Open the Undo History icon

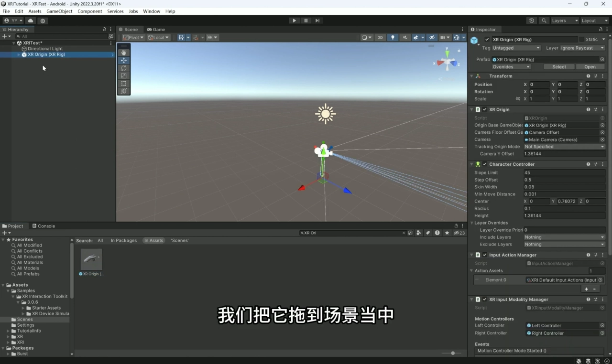[x=532, y=21]
